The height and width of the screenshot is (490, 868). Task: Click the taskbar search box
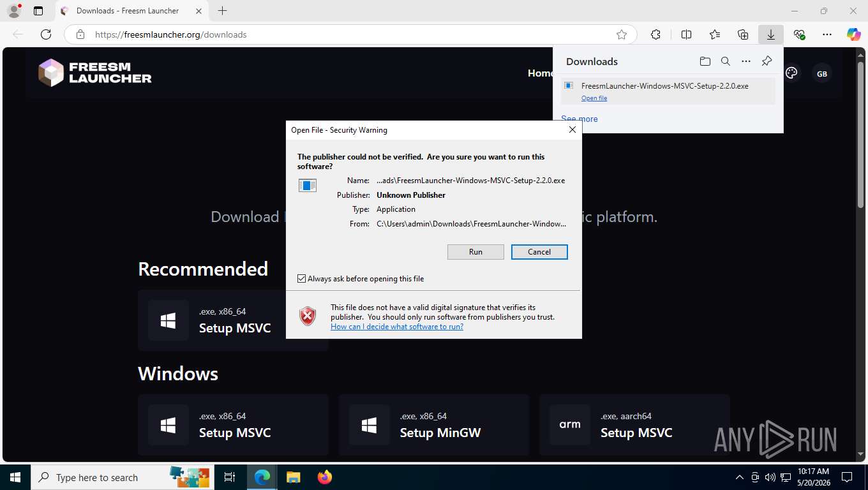pos(123,477)
